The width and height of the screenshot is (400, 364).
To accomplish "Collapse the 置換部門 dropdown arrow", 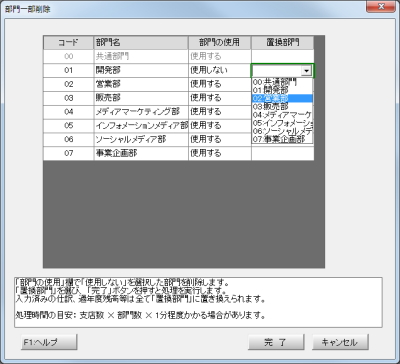I will tap(306, 71).
